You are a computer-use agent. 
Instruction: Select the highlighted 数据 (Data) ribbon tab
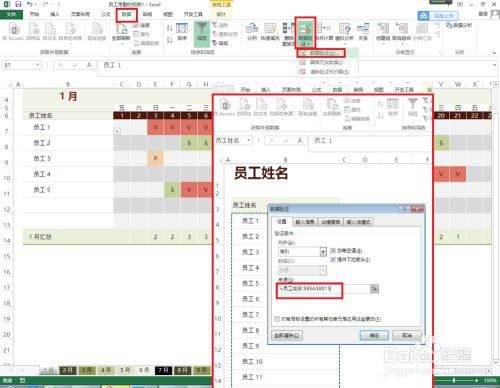point(126,15)
